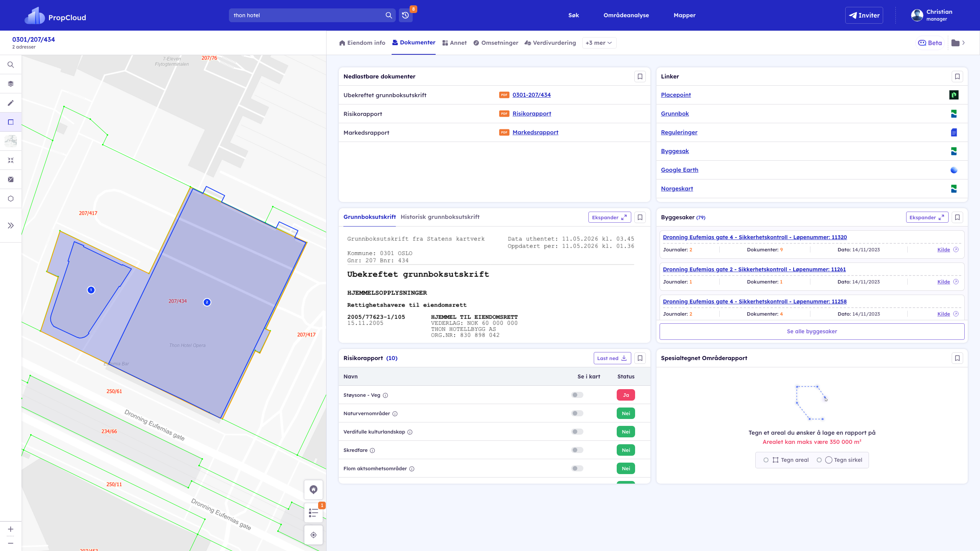Toggle Se i kart for Verdifulle kulturlandskap
The image size is (980, 551).
click(577, 432)
